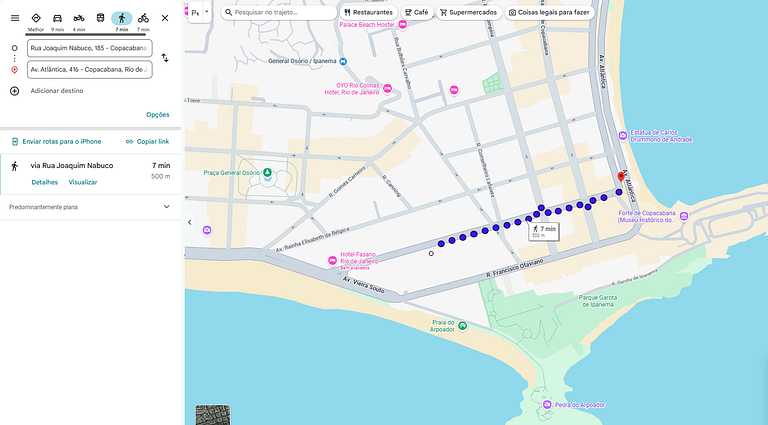
Task: Click Estátua de Carlos Drummond marker
Action: coord(623,136)
